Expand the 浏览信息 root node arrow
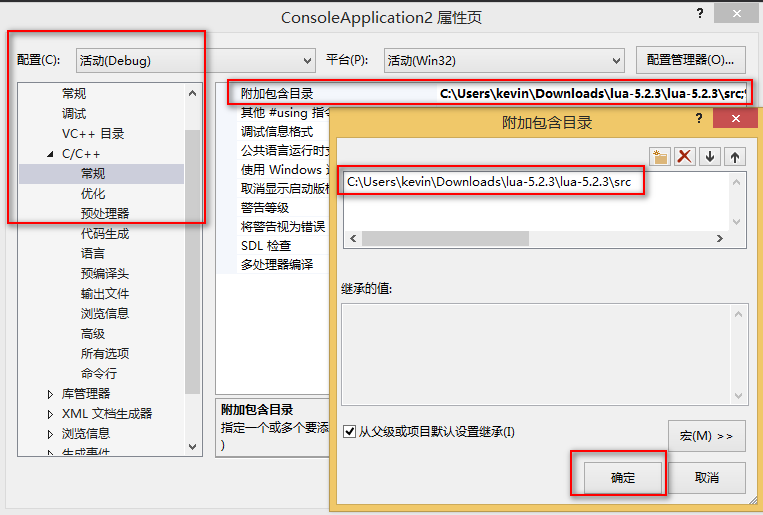Image resolution: width=763 pixels, height=515 pixels. pos(50,434)
